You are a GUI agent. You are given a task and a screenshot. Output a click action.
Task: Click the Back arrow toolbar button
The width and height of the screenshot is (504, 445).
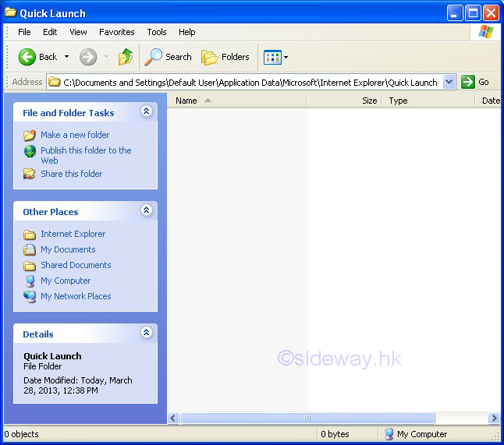click(x=28, y=57)
